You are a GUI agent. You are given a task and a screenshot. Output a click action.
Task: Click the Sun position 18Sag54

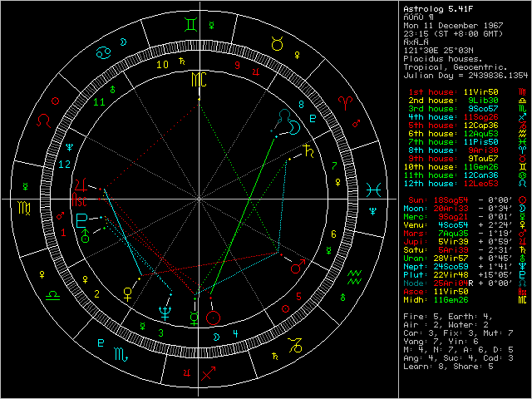pyautogui.click(x=451, y=200)
